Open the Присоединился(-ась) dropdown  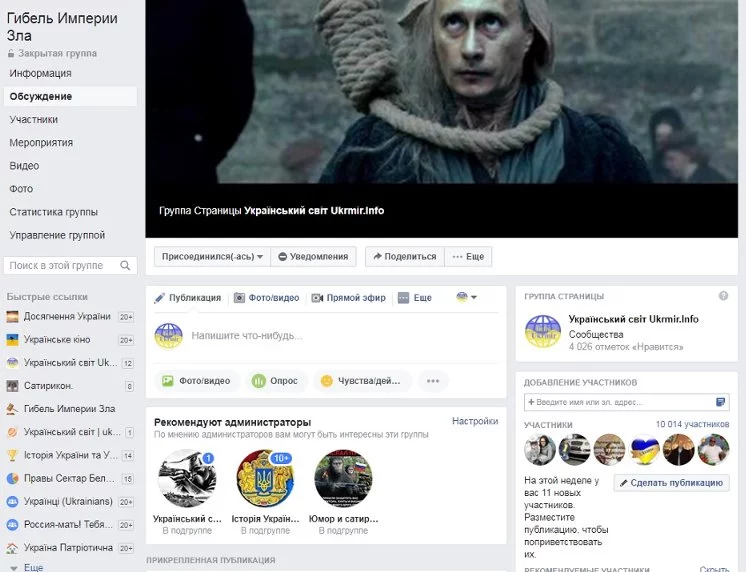212,256
